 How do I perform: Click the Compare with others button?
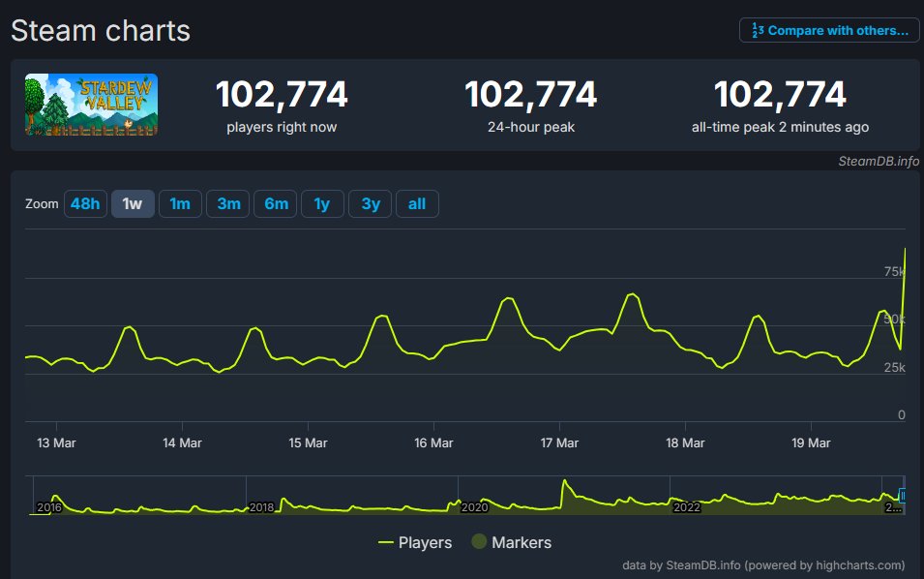pyautogui.click(x=829, y=30)
